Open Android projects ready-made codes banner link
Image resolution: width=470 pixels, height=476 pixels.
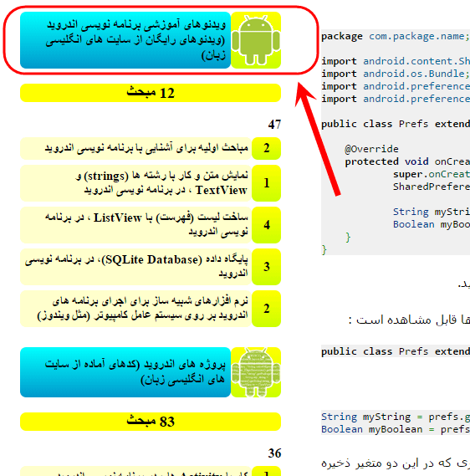point(125,372)
